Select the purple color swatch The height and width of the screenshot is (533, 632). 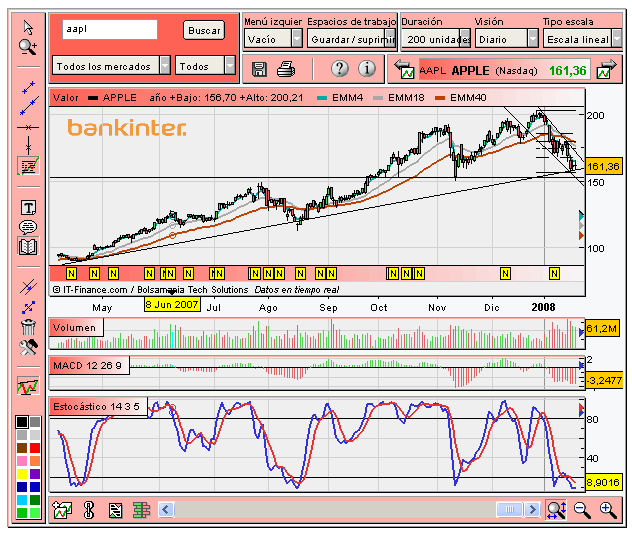tap(35, 474)
